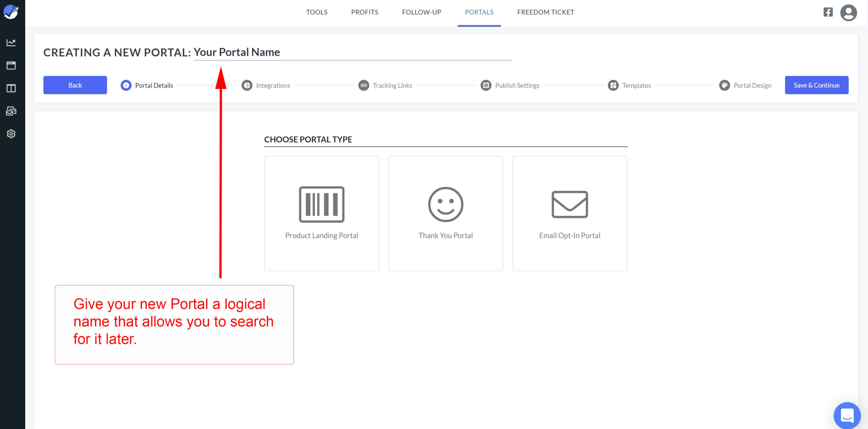The image size is (868, 429).
Task: Open the browser window sidebar icon
Action: [11, 65]
